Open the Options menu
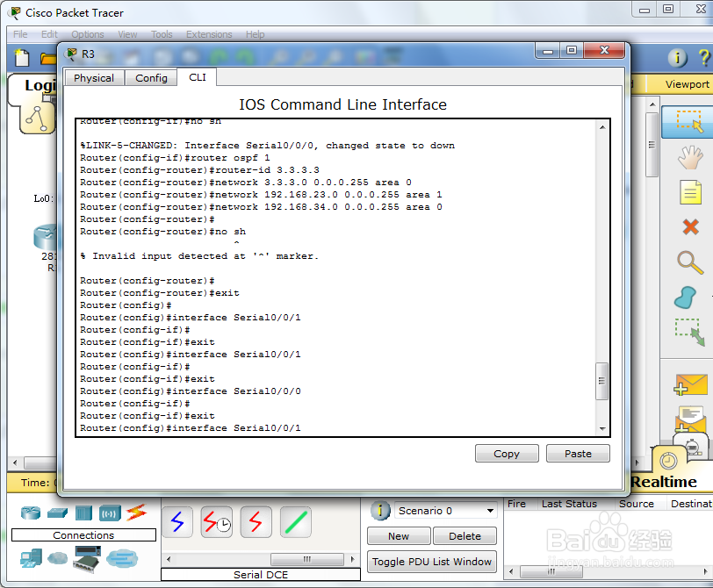This screenshot has width=713, height=588. [87, 34]
